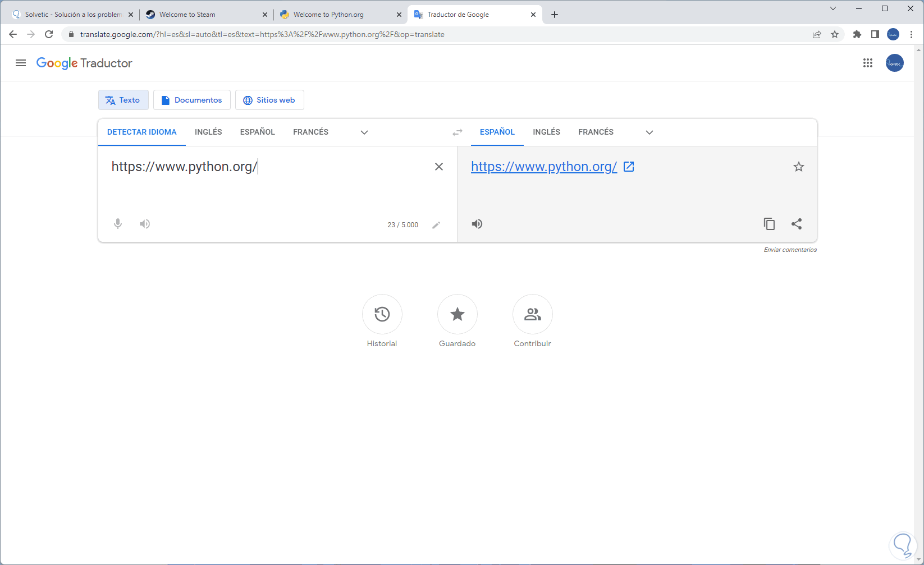Focus the browser address bar URL
924x565 pixels.
[262, 34]
